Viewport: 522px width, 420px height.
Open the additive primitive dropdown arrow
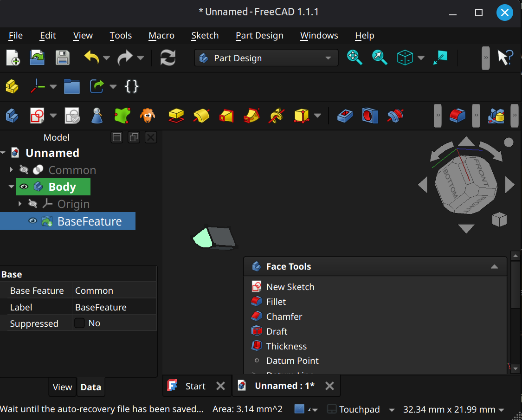317,116
